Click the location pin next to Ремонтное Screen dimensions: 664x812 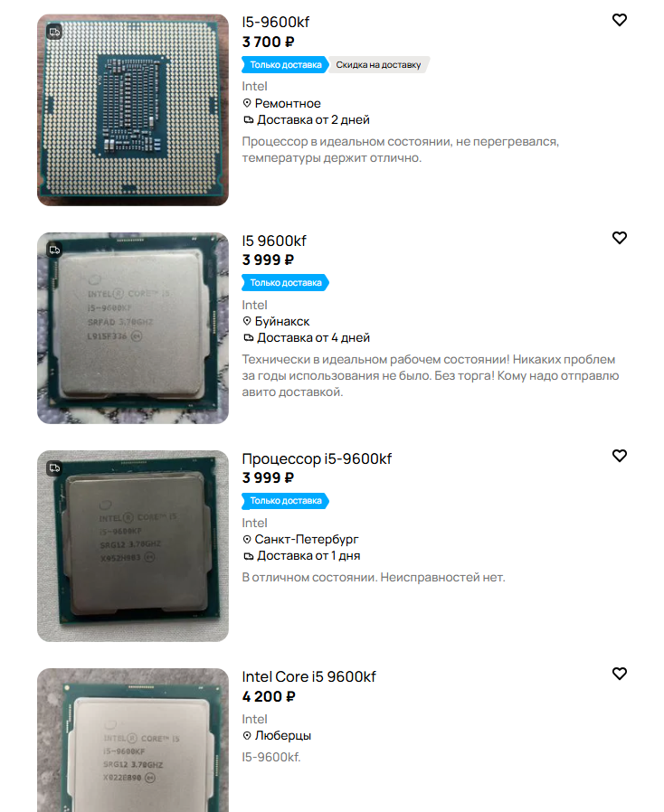point(247,103)
